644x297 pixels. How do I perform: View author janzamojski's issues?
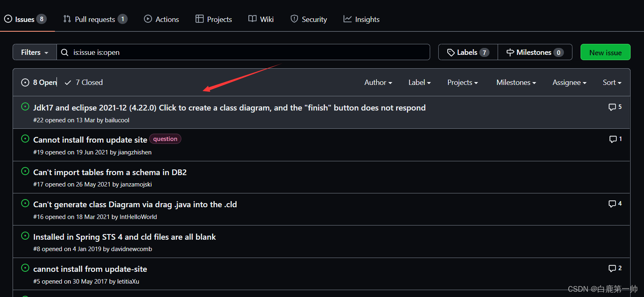(136, 184)
